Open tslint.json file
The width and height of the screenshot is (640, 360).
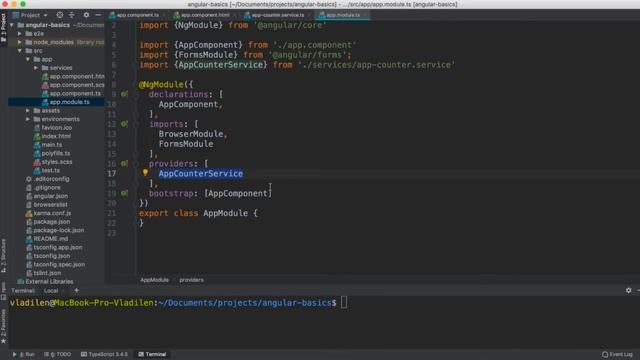43,273
